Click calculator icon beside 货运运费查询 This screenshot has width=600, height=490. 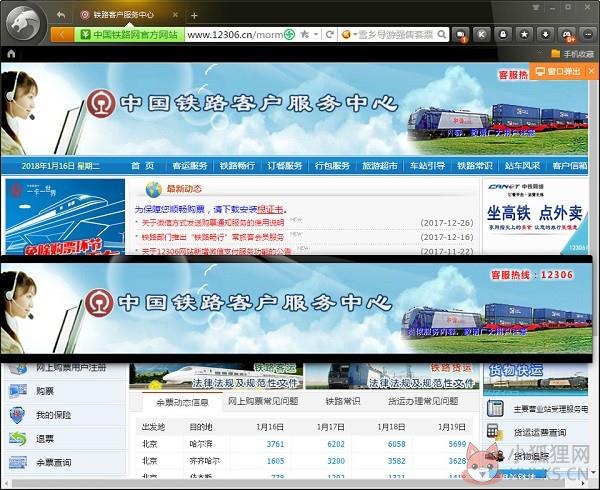pos(495,432)
